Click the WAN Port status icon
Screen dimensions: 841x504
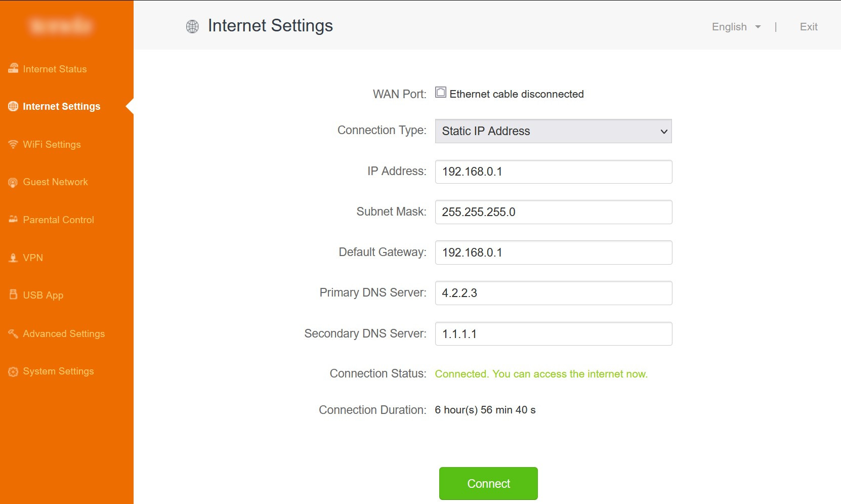click(441, 93)
